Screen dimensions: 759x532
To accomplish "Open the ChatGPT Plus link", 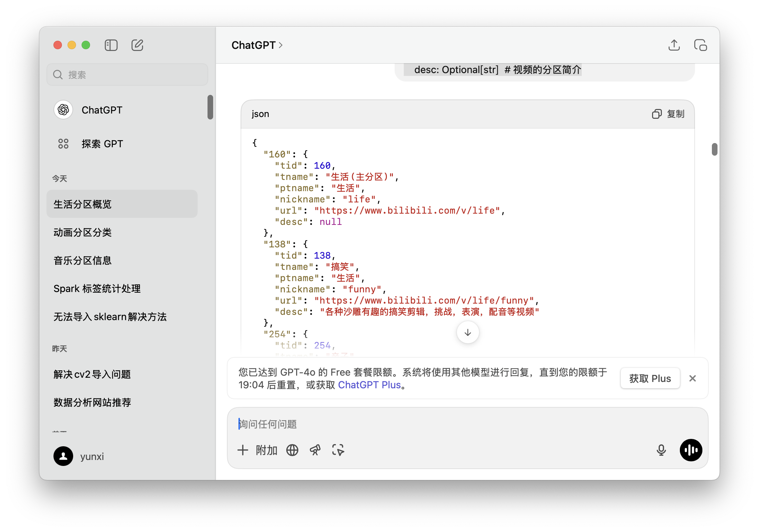I will click(369, 385).
